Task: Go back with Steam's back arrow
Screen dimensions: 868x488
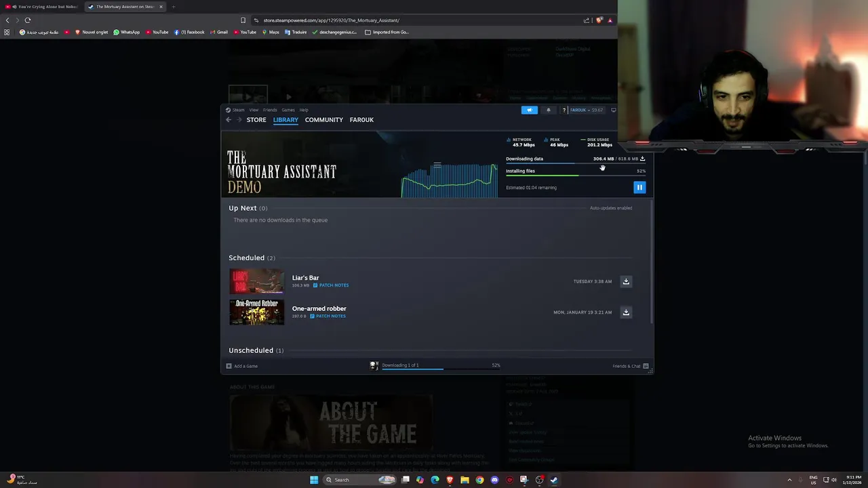Action: coord(229,120)
